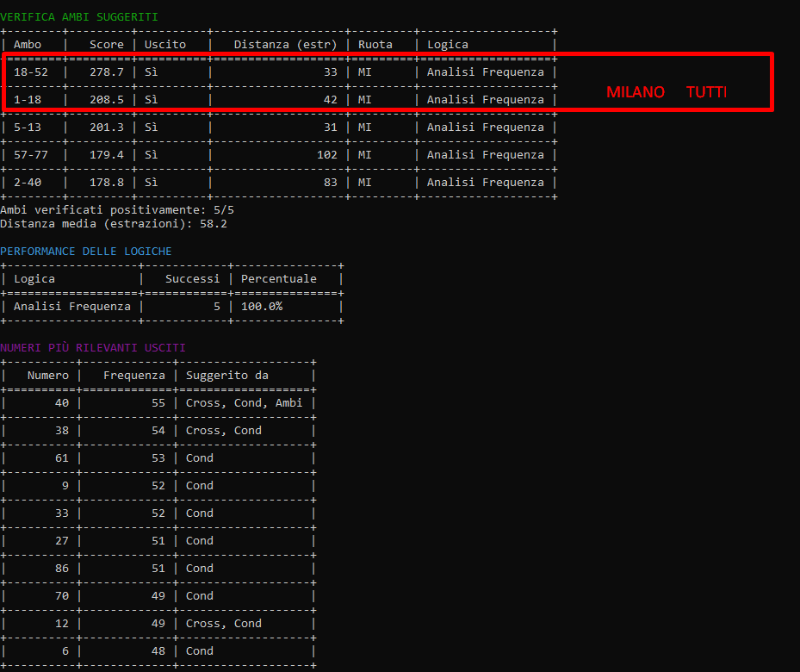Click the Suggerito da column header
Image resolution: width=800 pixels, height=672 pixels.
pyautogui.click(x=227, y=375)
